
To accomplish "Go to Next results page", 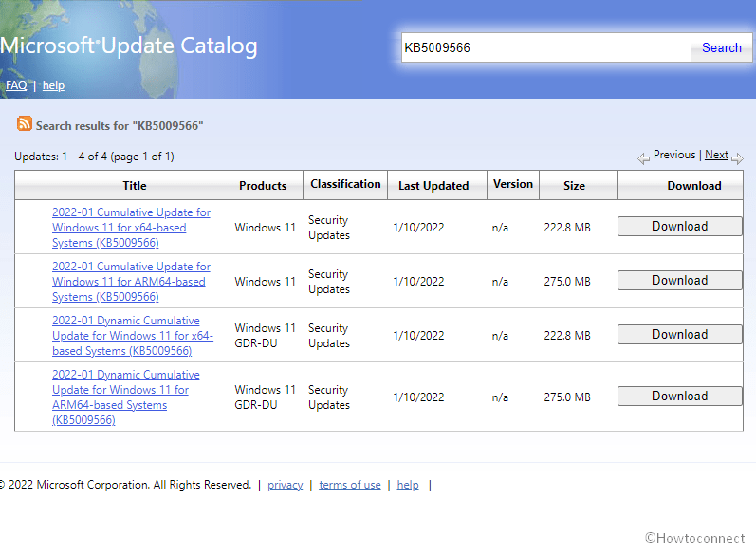I will (x=716, y=155).
